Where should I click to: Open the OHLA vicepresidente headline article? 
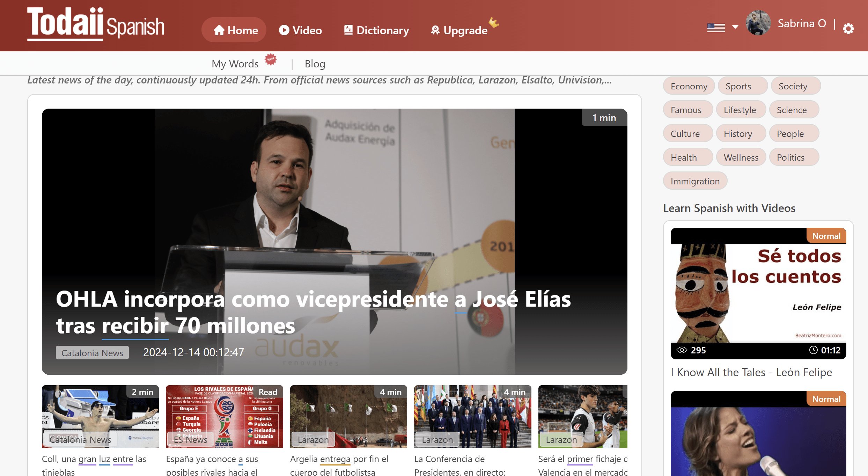point(313,312)
